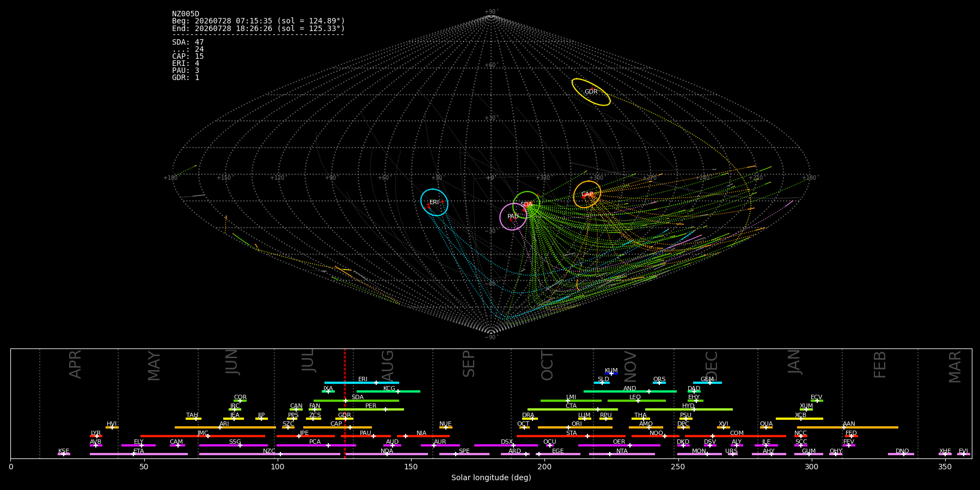The image size is (980, 490).
Task: Click the NTA shower bar
Action: click(x=622, y=454)
